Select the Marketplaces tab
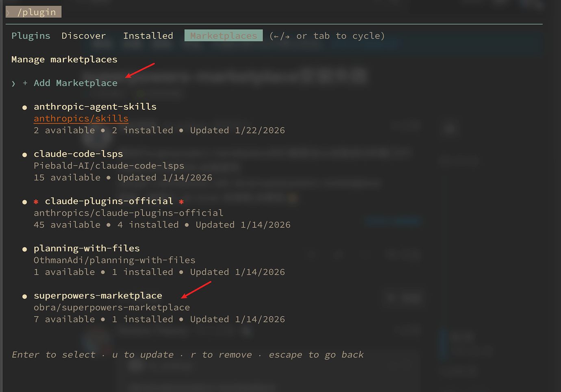Screen dimensions: 561x392 [x=224, y=36]
